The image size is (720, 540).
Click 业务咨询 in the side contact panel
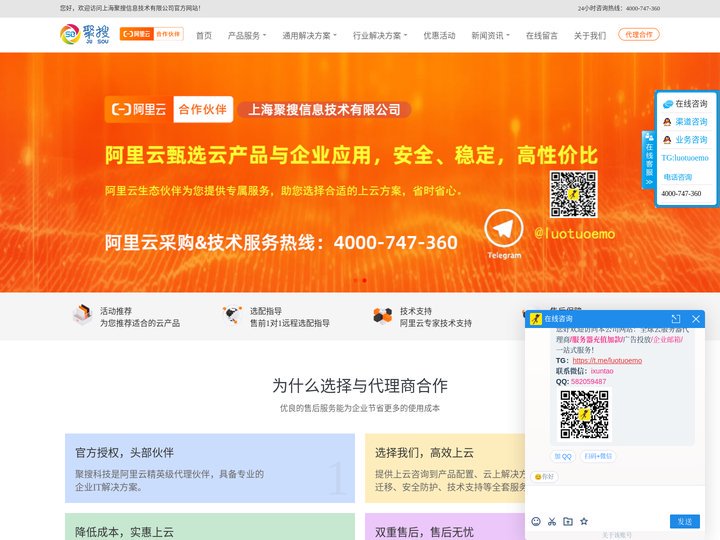pos(691,140)
